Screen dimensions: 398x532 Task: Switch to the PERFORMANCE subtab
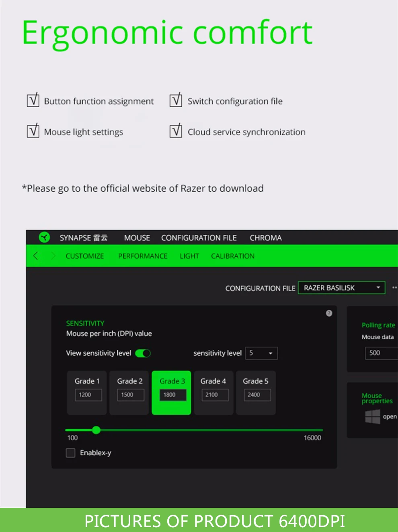point(143,256)
